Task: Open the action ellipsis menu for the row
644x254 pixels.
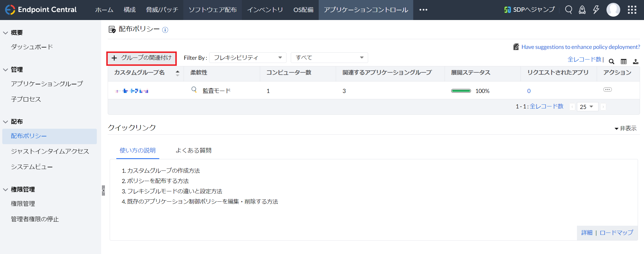Action: (607, 90)
